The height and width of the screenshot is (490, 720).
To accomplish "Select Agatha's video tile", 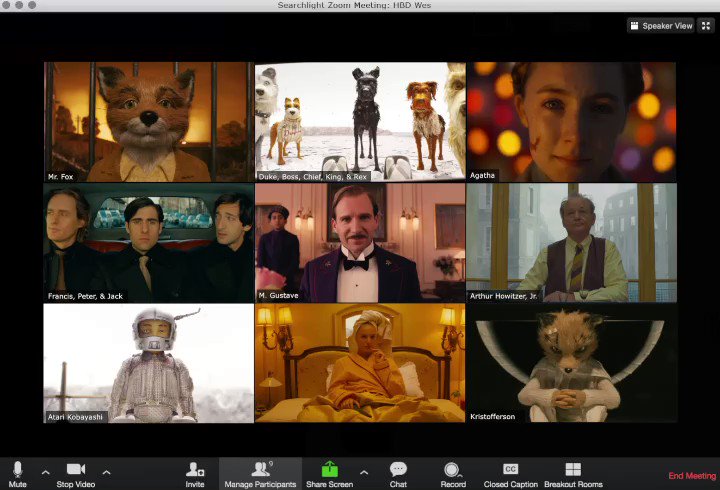I will point(571,122).
